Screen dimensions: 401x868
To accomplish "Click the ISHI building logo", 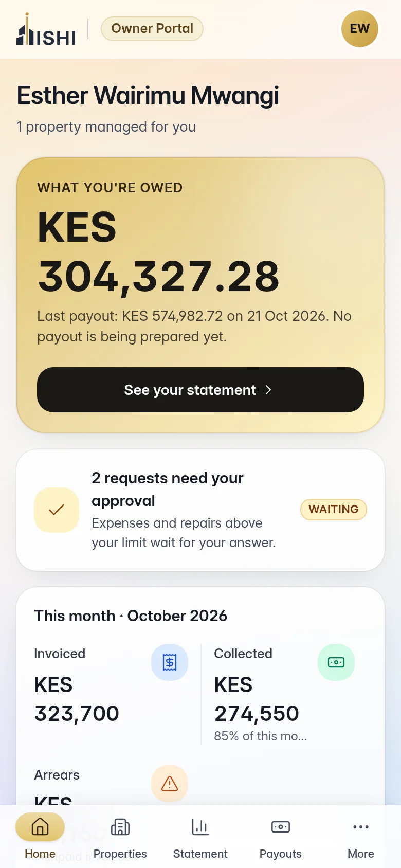I will point(46,29).
